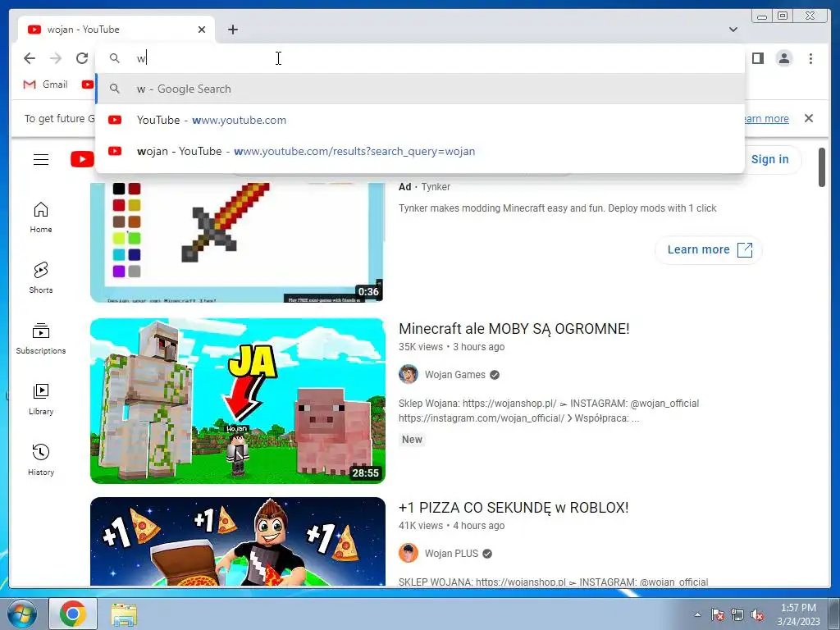Screen dimensions: 840x630
Task: Click the Wojan Games channel avatar
Action: click(409, 374)
